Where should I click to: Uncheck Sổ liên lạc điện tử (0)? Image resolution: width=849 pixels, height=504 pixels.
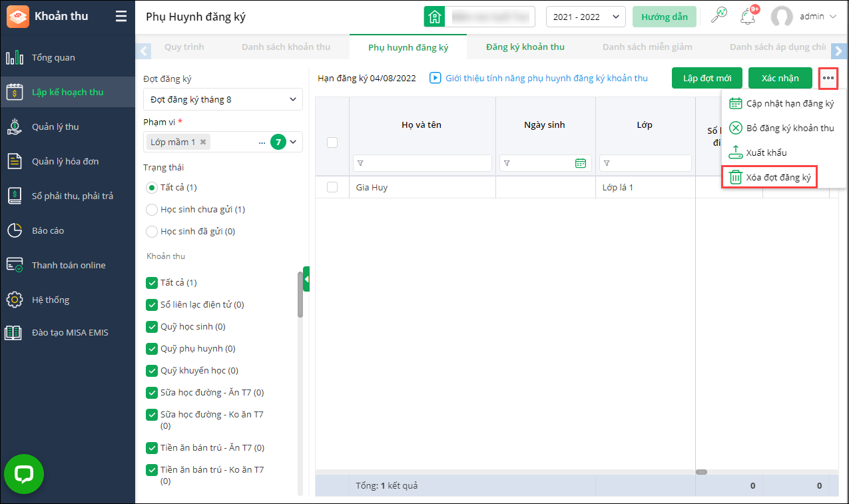point(151,305)
